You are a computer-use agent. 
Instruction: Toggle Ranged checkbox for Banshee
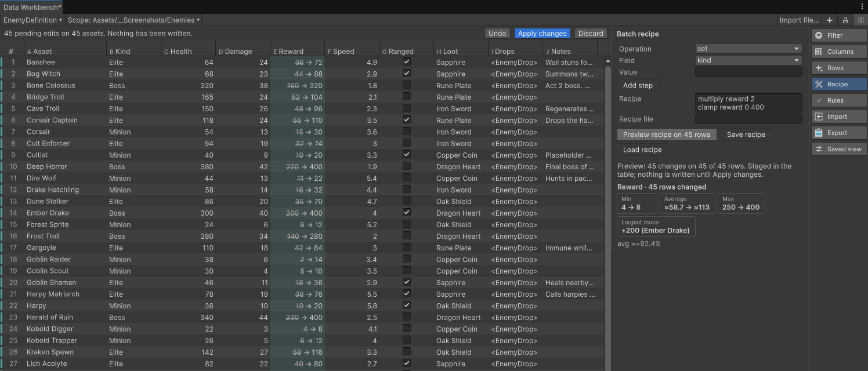pyautogui.click(x=407, y=61)
